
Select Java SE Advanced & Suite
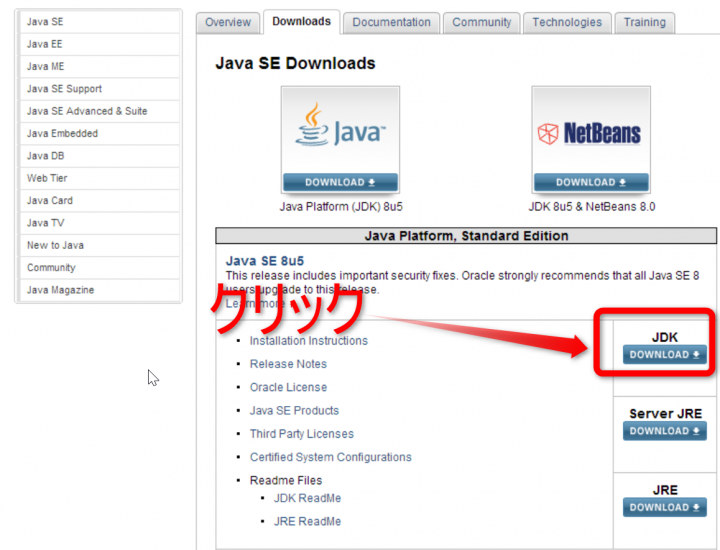99,111
